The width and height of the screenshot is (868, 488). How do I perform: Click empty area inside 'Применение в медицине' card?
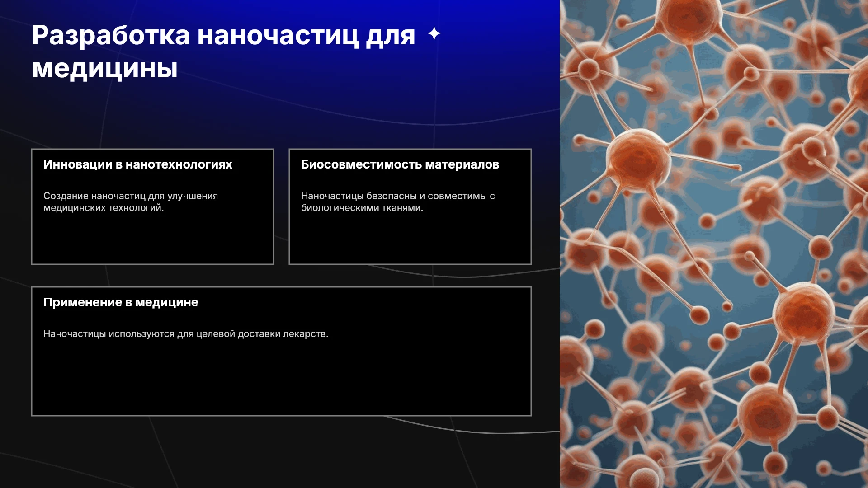coord(281,380)
